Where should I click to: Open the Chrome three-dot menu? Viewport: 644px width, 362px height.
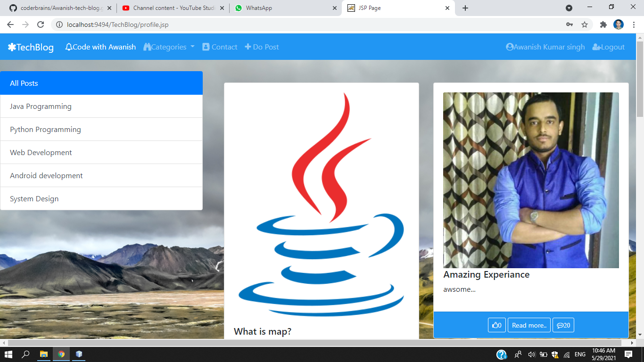pos(633,25)
